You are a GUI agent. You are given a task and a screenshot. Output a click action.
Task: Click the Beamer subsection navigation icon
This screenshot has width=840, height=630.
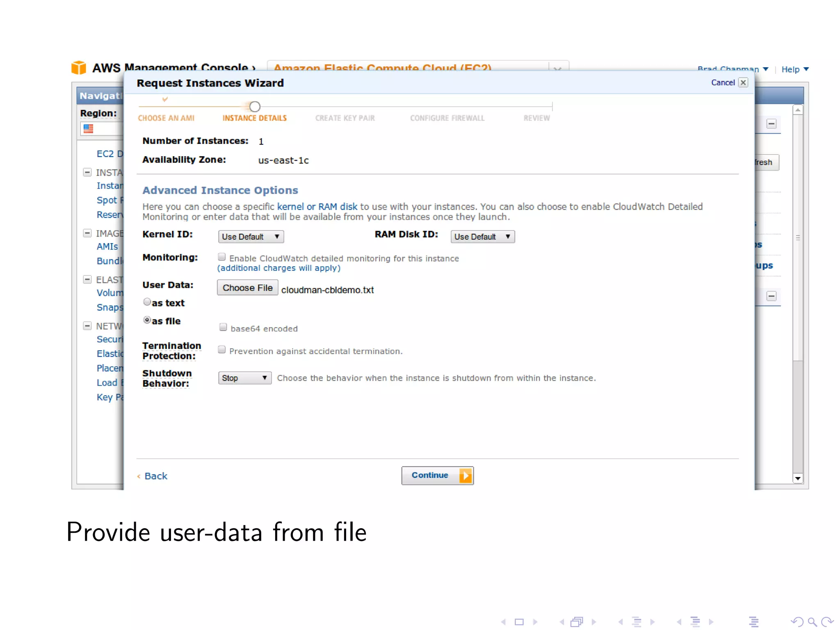click(x=637, y=622)
